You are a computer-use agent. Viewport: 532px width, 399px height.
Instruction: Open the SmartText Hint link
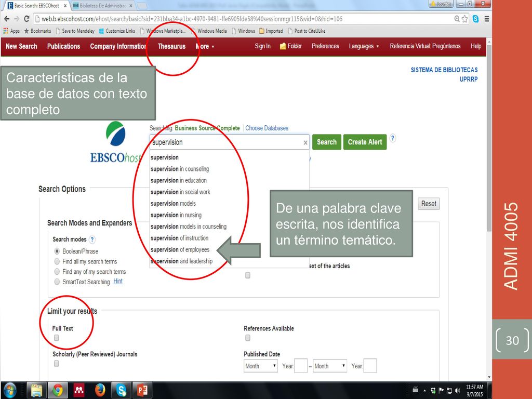point(118,281)
